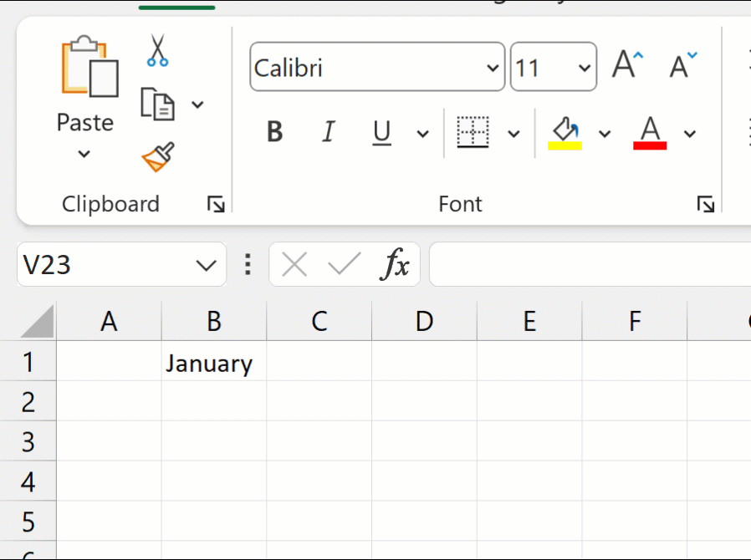Open the Font name dropdown
This screenshot has height=560, width=751.
click(493, 67)
